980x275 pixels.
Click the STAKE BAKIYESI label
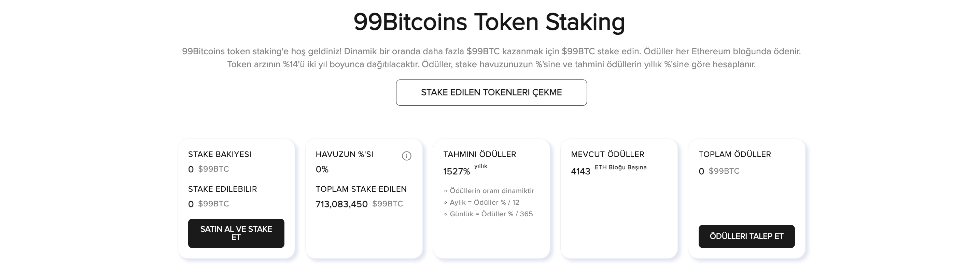coord(220,155)
